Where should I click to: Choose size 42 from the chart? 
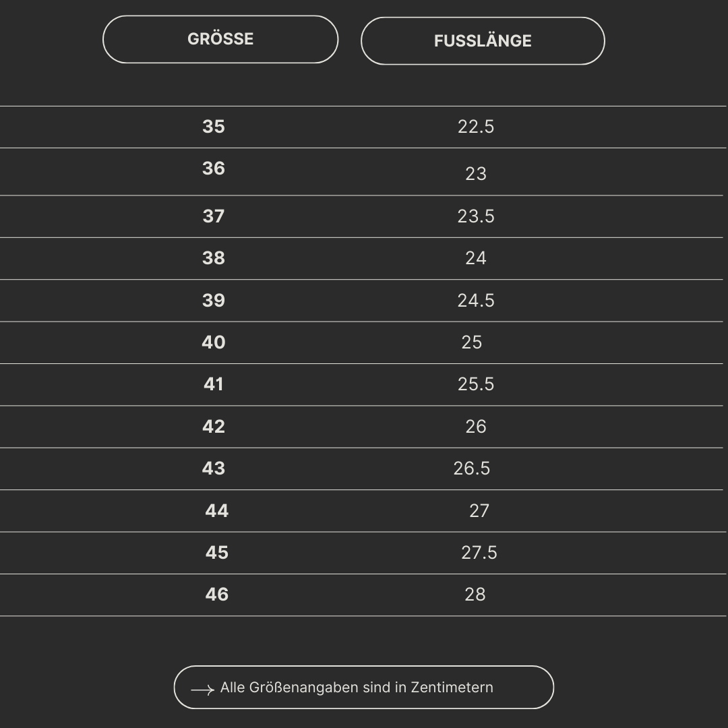coord(214,427)
